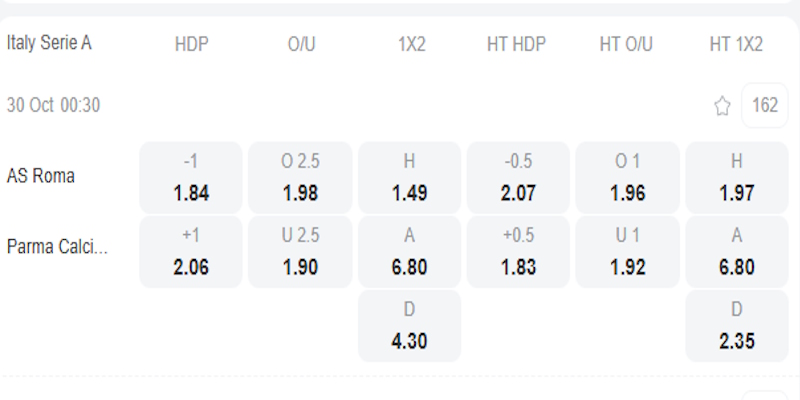Pick Over 2.5 goals at 1.98
The height and width of the screenshot is (400, 800).
coord(300,177)
